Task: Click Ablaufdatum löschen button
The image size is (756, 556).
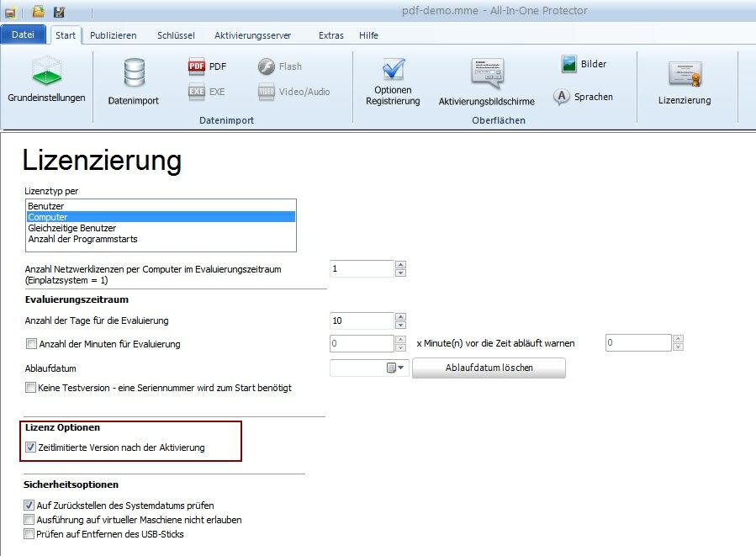Action: tap(489, 368)
